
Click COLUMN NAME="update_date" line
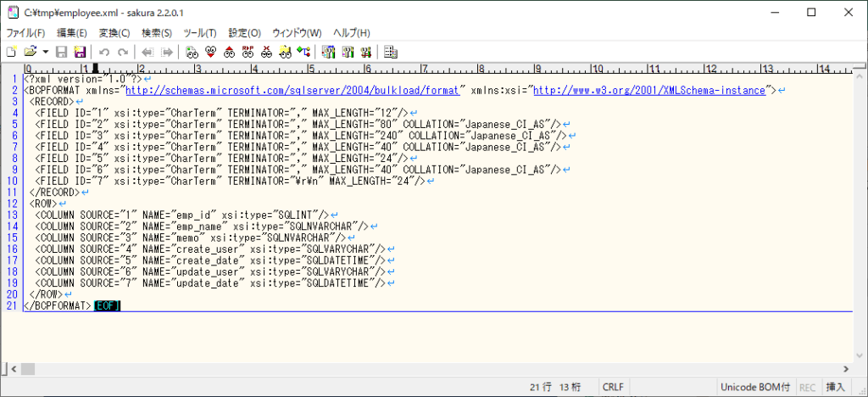pyautogui.click(x=210, y=282)
